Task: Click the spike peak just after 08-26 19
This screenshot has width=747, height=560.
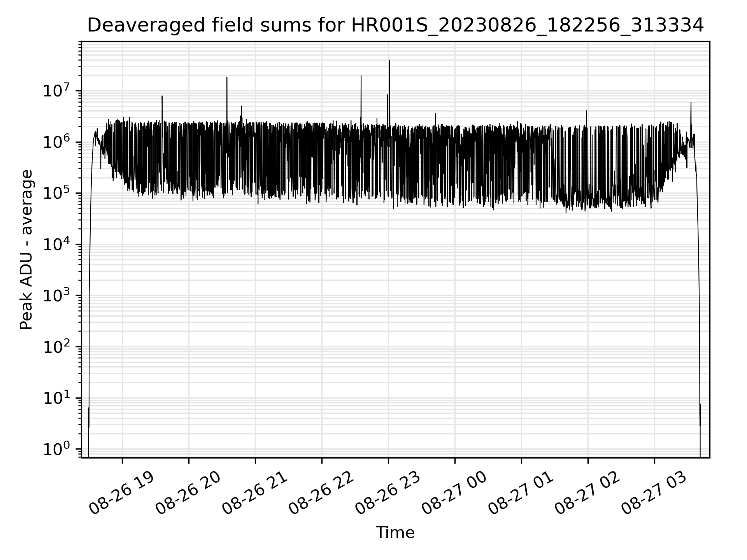Action: pos(162,96)
